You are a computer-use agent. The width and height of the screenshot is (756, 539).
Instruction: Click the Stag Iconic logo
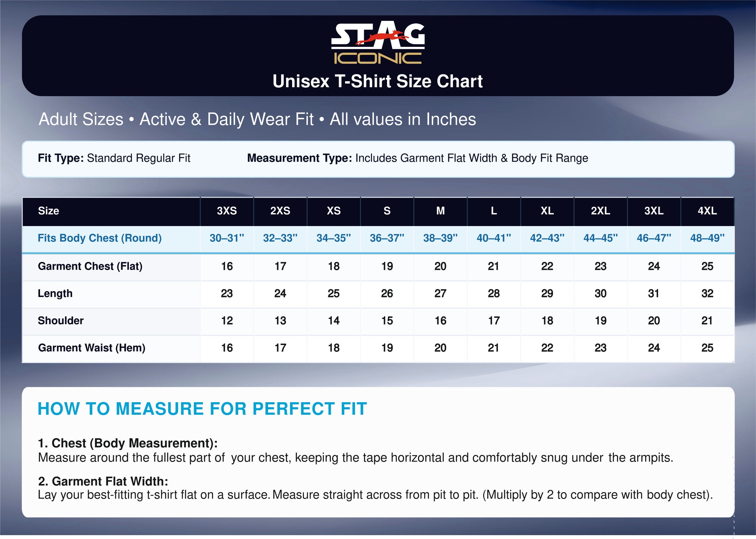coord(378,42)
